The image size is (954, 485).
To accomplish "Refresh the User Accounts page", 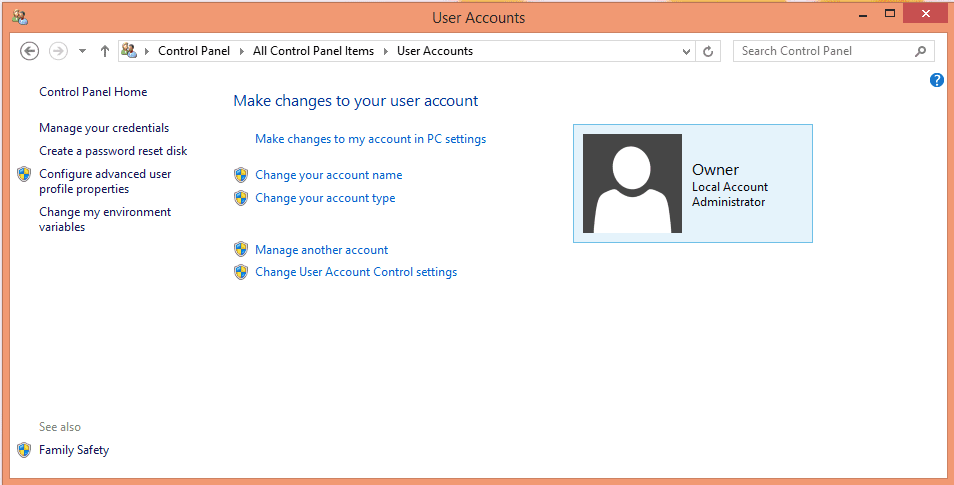I will [x=708, y=52].
